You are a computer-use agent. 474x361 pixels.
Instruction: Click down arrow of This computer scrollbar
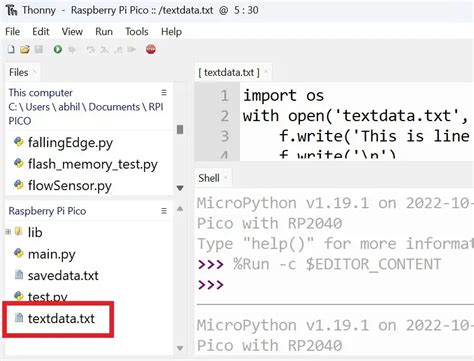coord(180,188)
